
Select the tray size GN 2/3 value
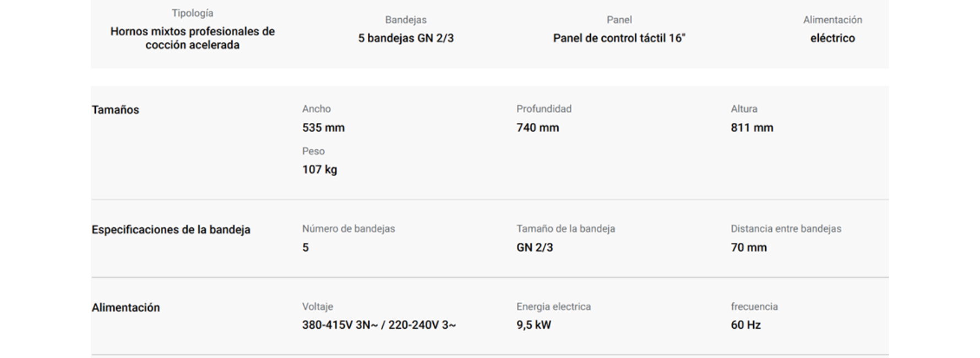[x=535, y=247]
